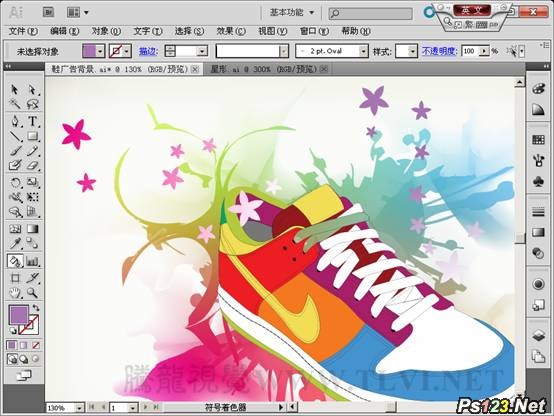Reset to default fill and stroke
Image resolution: width=554 pixels, height=416 pixels.
point(13,331)
